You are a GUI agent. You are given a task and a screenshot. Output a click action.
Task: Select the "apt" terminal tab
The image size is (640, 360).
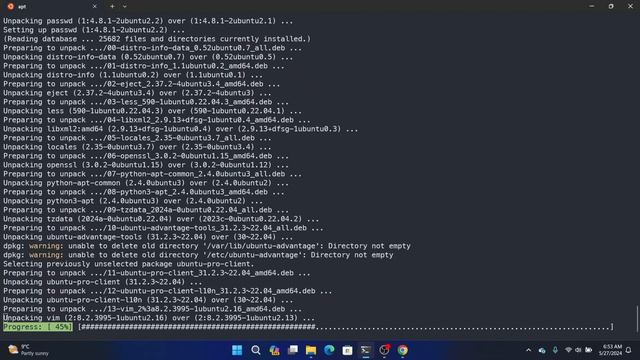pos(51,6)
